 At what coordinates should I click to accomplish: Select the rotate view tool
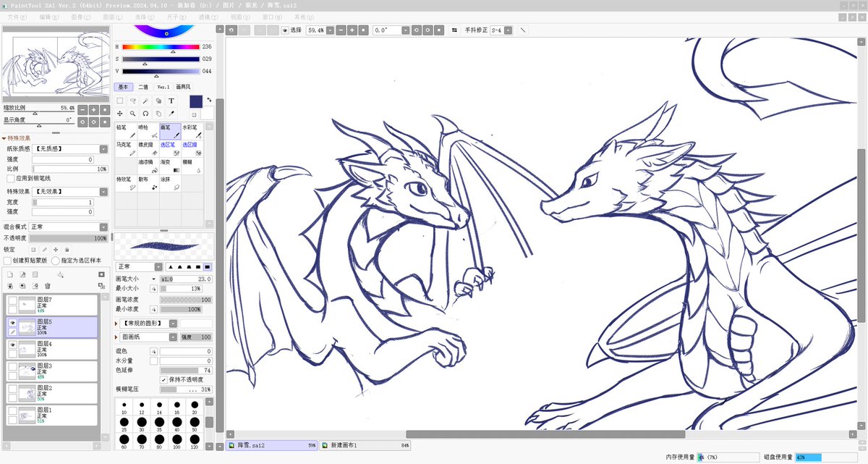coord(145,114)
